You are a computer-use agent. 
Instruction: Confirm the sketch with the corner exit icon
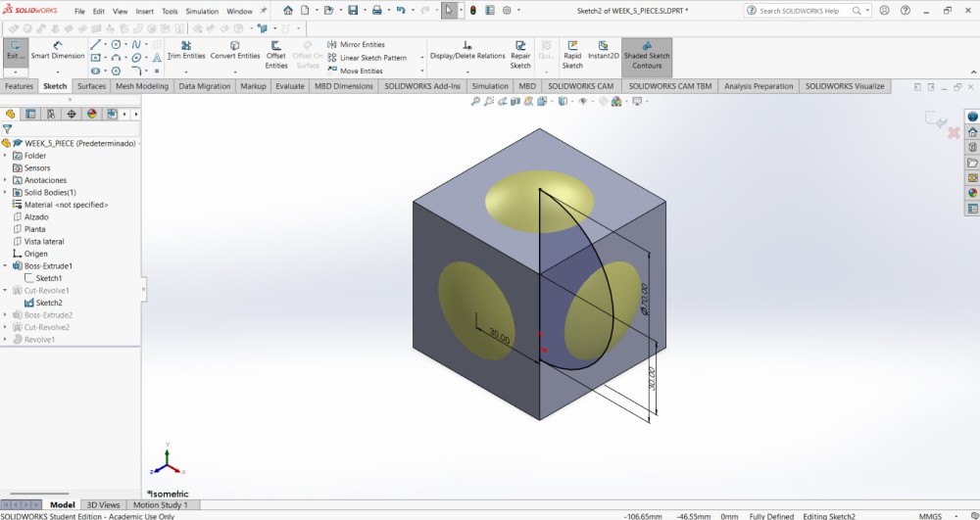point(935,119)
